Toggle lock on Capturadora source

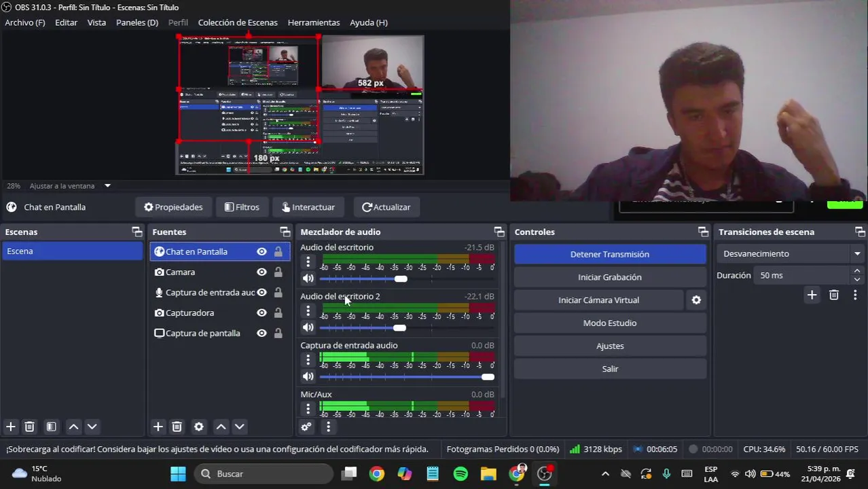pyautogui.click(x=278, y=312)
